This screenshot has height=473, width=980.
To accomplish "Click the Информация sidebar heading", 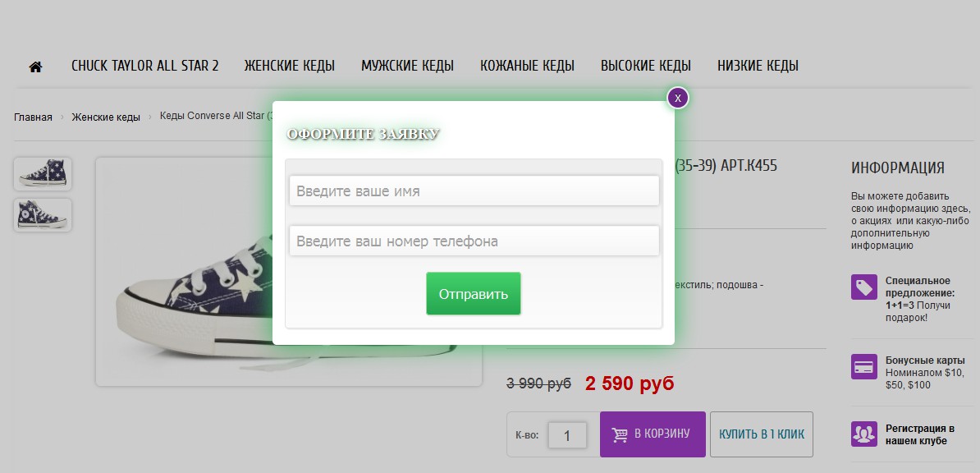I will pyautogui.click(x=897, y=167).
